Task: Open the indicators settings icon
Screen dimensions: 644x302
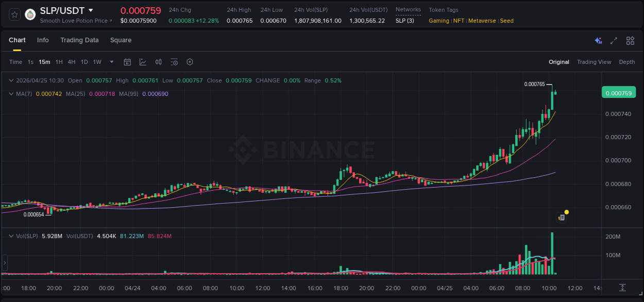Action: click(158, 62)
